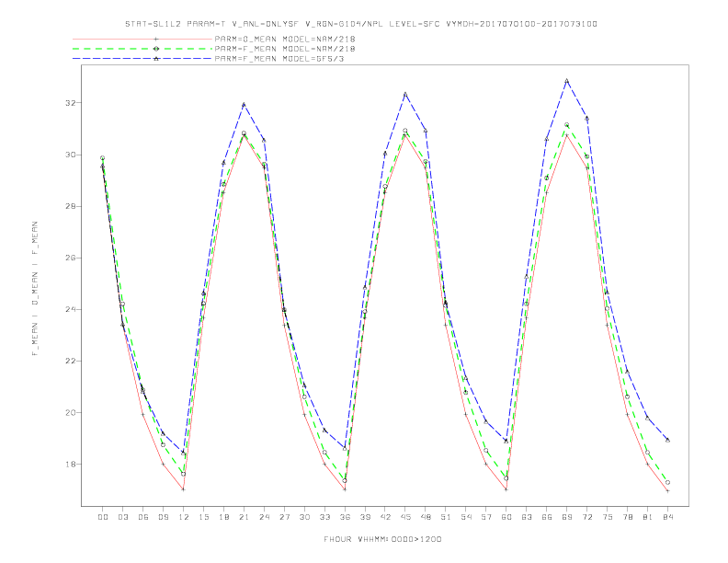Image resolution: width=728 pixels, height=563 pixels.
Task: Click x-axis forecast hour label 42
Action: click(385, 517)
